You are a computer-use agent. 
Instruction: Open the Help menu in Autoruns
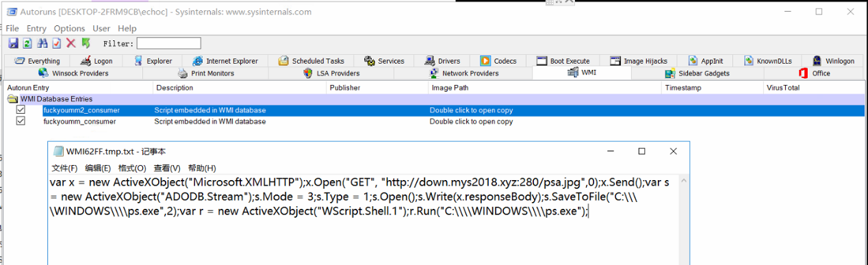127,28
